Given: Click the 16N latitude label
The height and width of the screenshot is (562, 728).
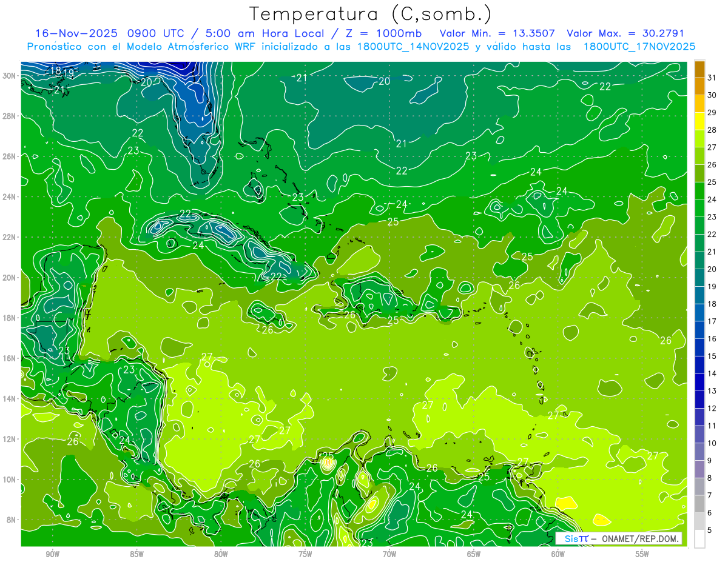Looking at the screenshot, I should click(10, 358).
